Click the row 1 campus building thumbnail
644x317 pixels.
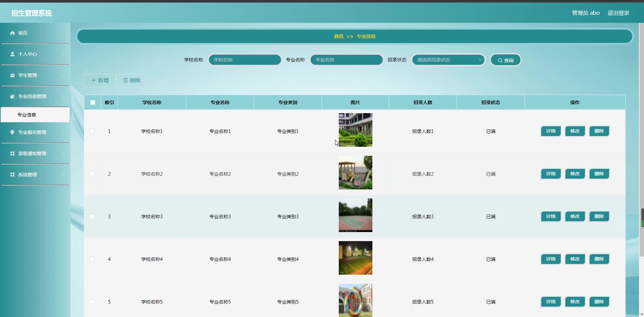tap(356, 130)
